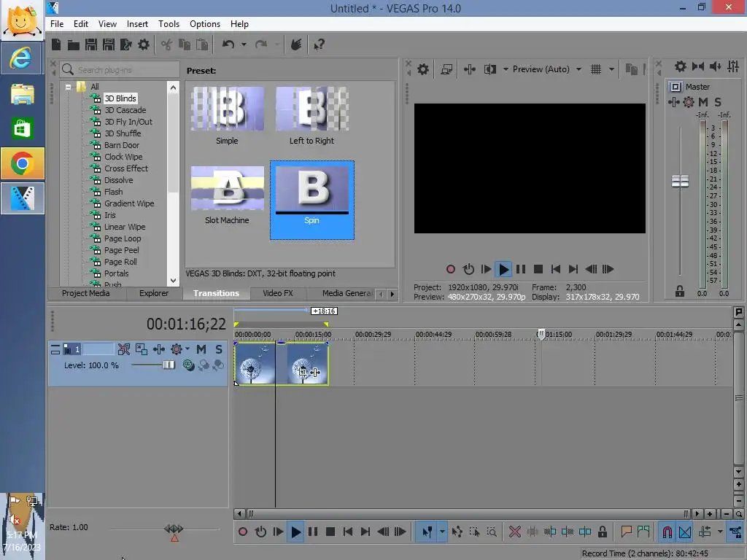Click Record in the timeline transport bar
747x560 pixels.
coord(243,532)
